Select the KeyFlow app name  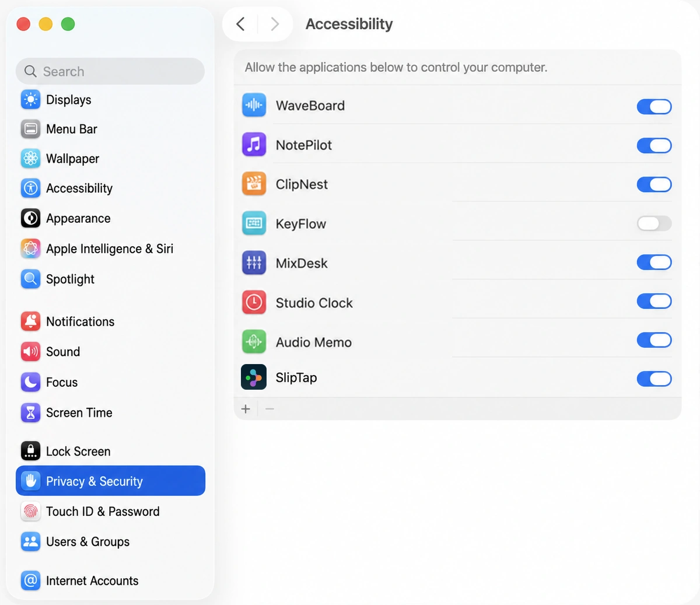[301, 224]
